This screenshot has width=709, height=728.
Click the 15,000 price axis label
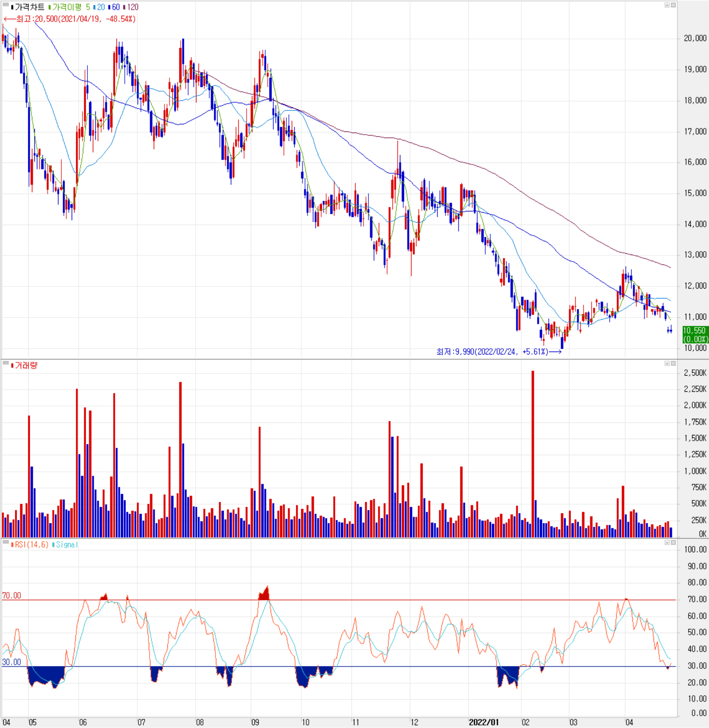tap(695, 193)
